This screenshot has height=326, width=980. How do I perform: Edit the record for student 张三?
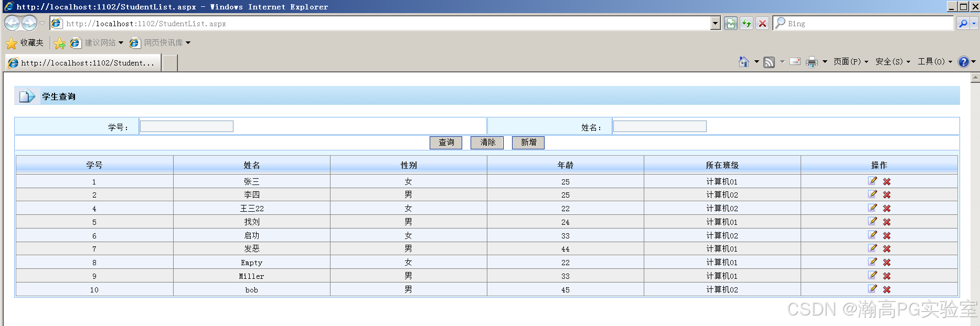point(872,181)
